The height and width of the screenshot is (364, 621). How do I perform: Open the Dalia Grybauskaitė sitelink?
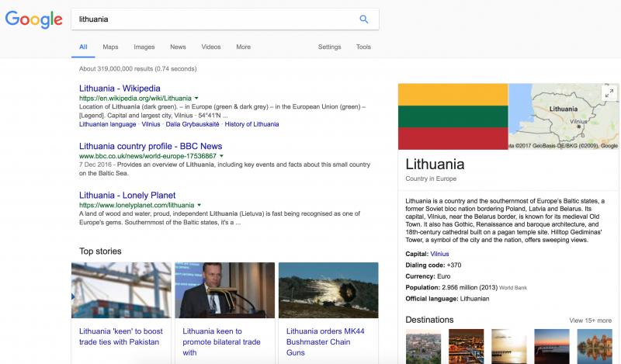click(x=193, y=124)
